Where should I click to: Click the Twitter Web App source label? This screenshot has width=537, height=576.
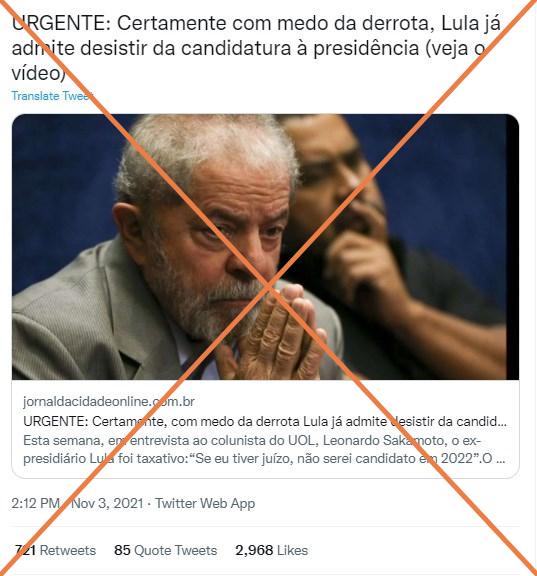point(205,503)
